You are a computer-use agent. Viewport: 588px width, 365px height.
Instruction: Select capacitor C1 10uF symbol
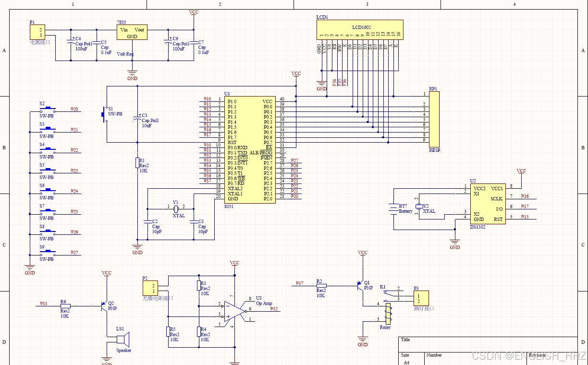pos(137,117)
